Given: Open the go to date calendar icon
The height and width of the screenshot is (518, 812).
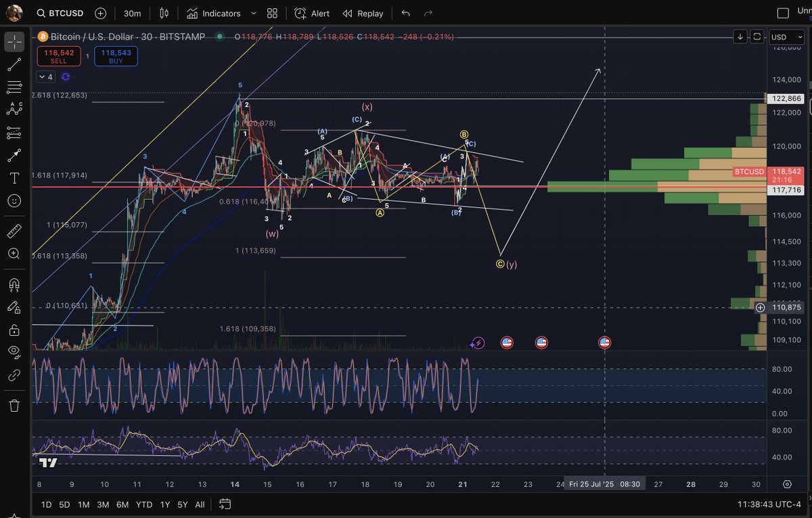Looking at the screenshot, I should (225, 504).
